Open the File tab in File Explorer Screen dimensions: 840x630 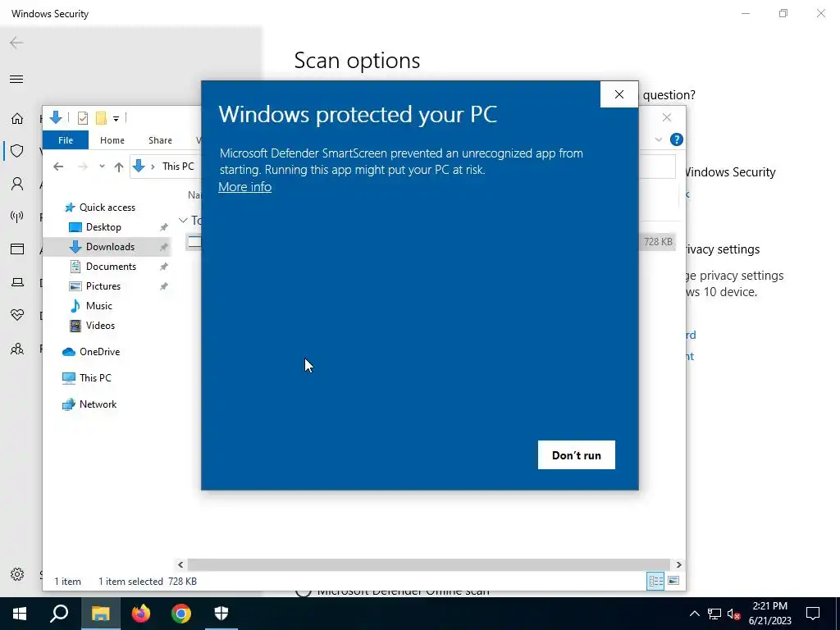point(66,139)
